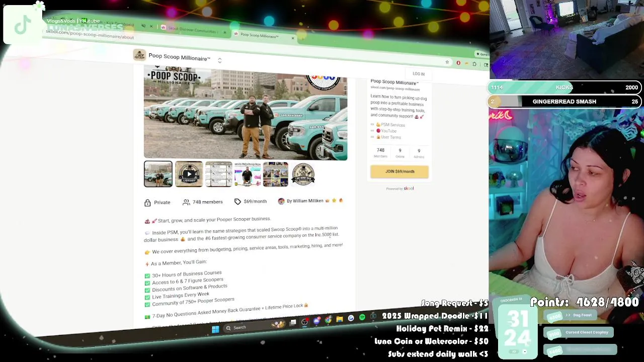Select the third checklist-style thumbnail

tap(218, 174)
